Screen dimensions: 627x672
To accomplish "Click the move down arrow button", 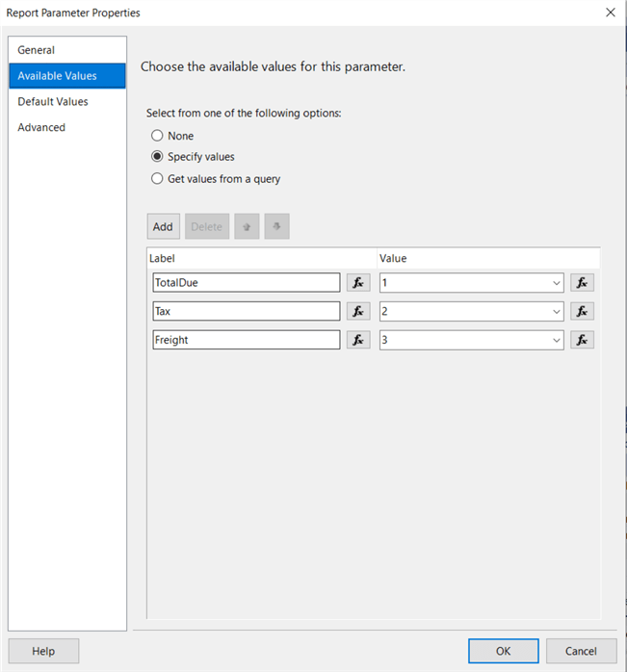I will point(276,227).
